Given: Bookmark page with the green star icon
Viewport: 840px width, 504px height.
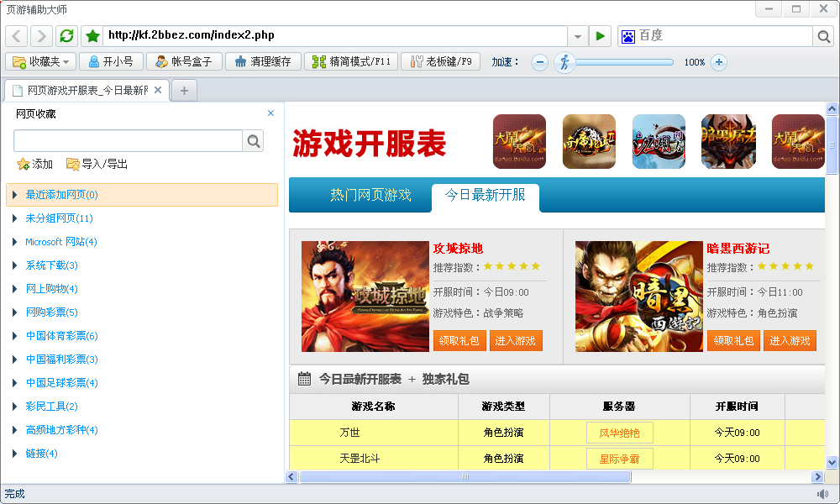Looking at the screenshot, I should click(92, 36).
